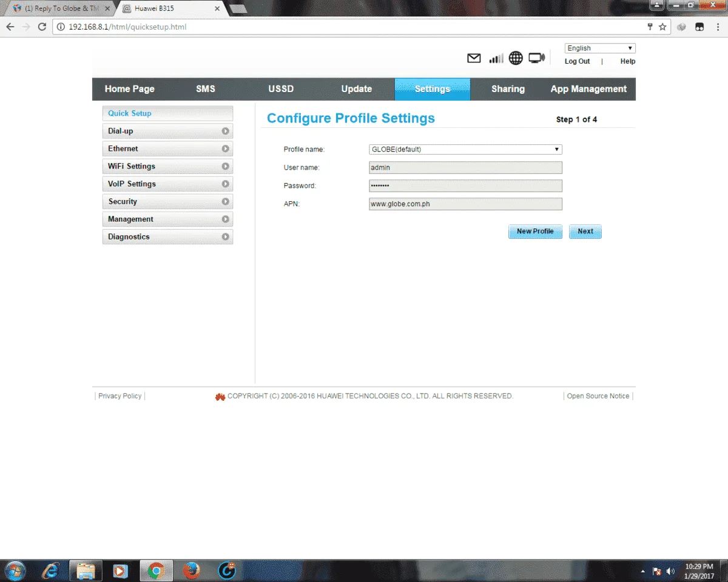Click the Next button
The image size is (728, 582).
pyautogui.click(x=585, y=232)
